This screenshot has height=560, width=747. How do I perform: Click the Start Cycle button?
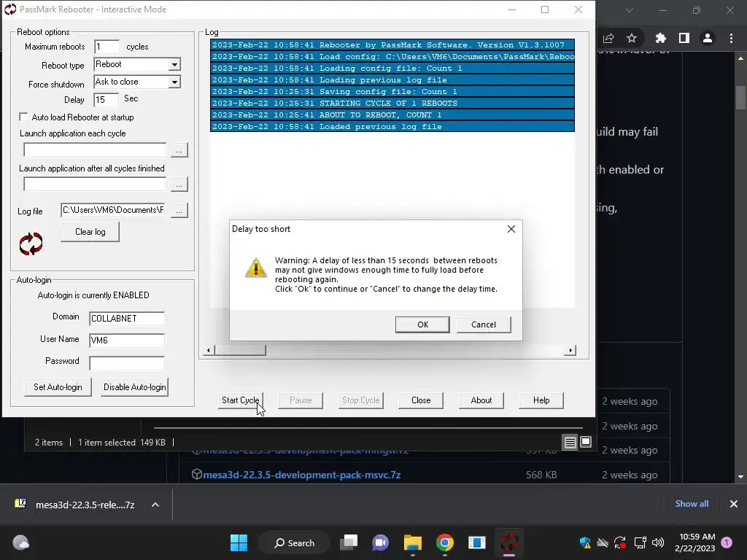tap(240, 400)
